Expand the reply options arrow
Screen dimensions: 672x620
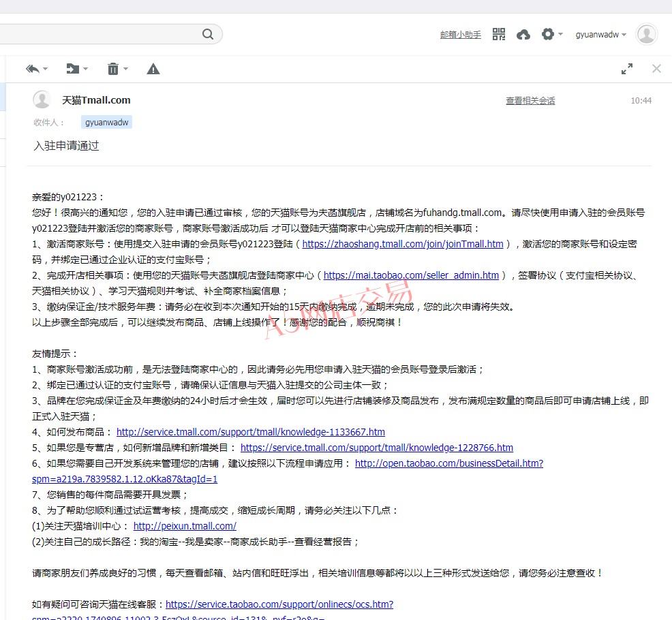pyautogui.click(x=46, y=69)
